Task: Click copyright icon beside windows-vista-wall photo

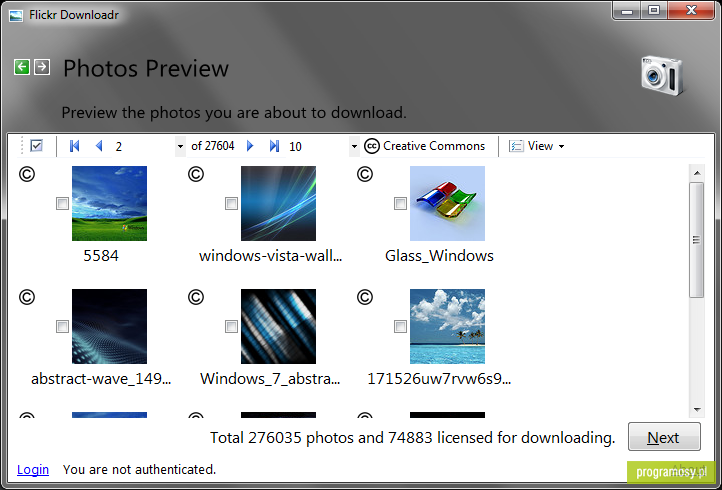Action: [196, 175]
